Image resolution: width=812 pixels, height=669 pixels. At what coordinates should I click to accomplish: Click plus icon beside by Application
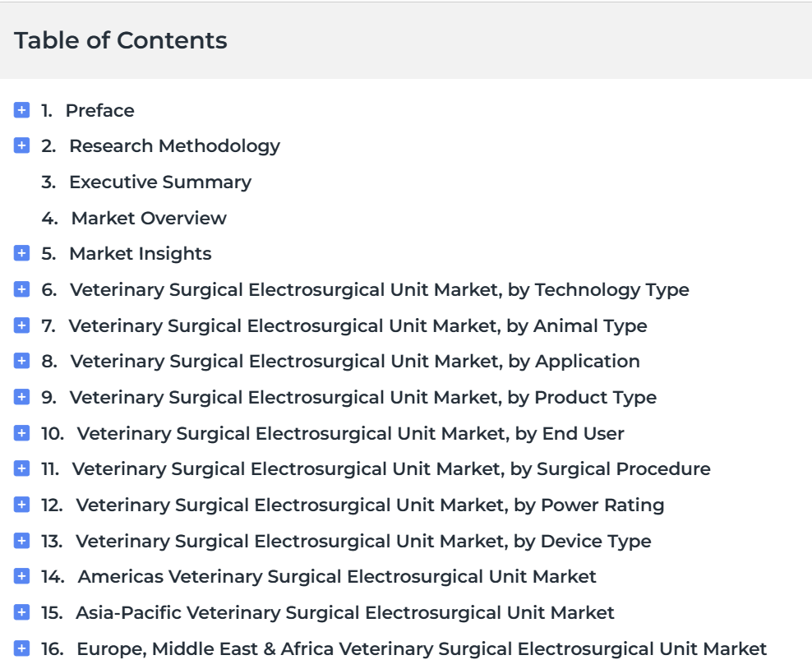[x=21, y=361]
